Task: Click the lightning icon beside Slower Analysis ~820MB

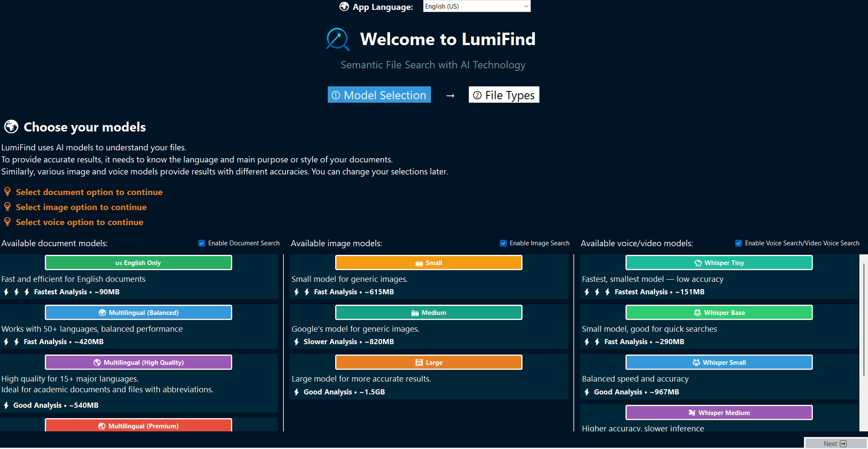Action: coord(296,342)
